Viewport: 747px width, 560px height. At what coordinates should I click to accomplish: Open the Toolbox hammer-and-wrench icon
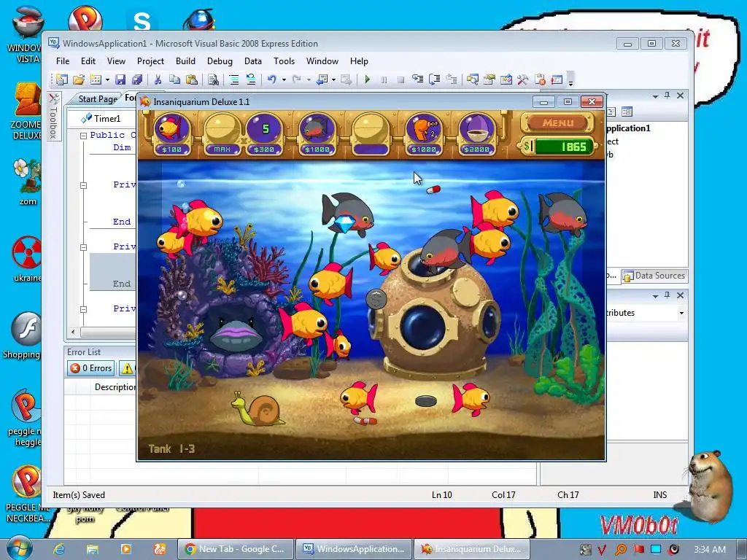[522, 79]
